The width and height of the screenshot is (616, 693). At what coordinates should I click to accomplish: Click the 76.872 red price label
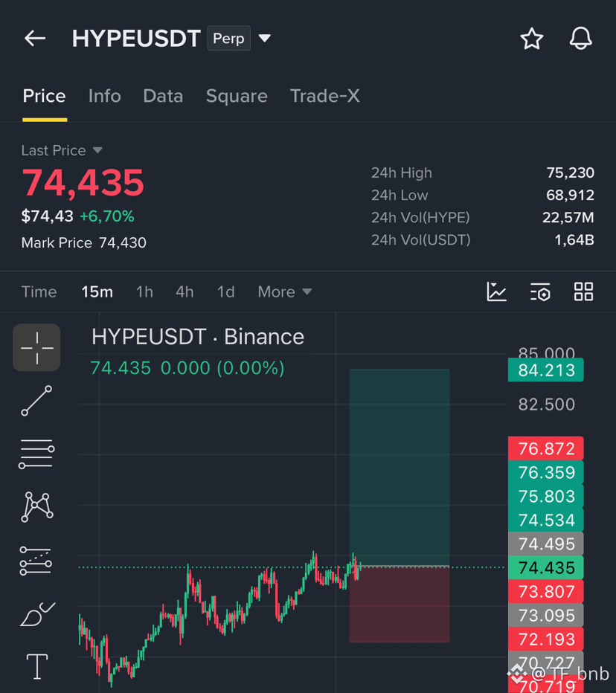click(545, 448)
